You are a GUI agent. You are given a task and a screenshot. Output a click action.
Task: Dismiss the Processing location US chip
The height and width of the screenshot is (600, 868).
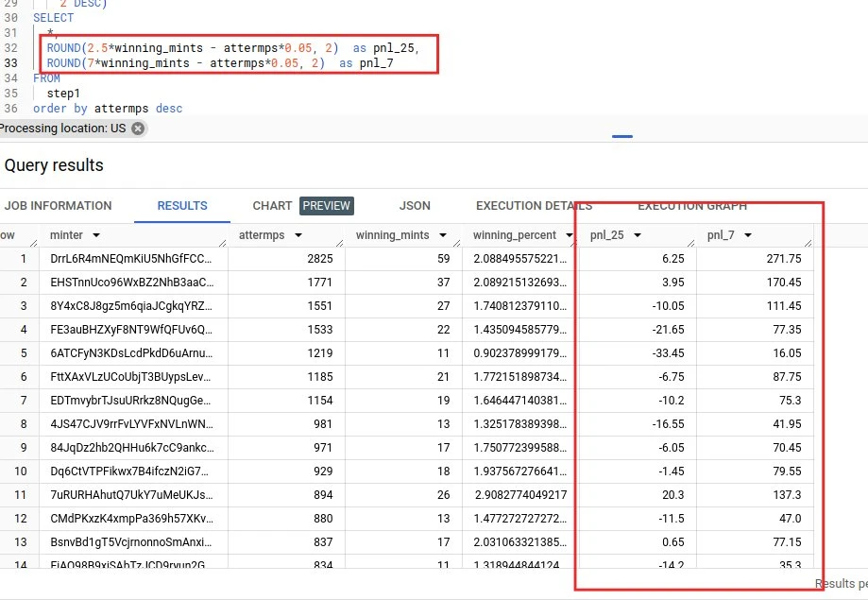[138, 129]
